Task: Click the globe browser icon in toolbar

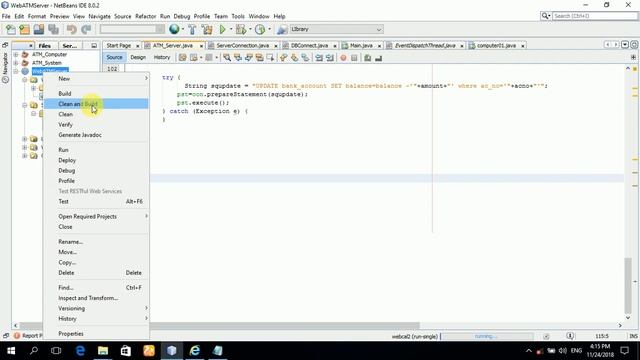Action: click(x=174, y=29)
